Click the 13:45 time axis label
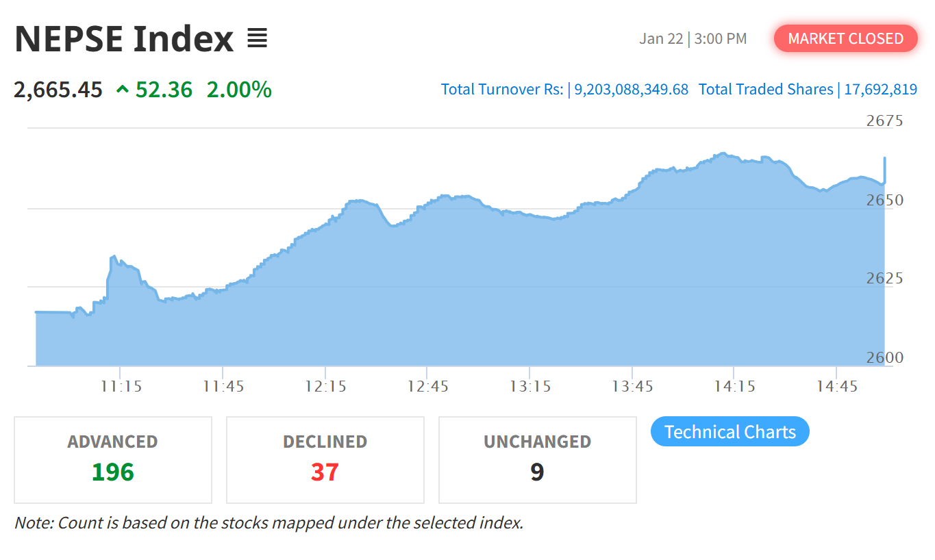The width and height of the screenshot is (935, 560). [x=632, y=386]
